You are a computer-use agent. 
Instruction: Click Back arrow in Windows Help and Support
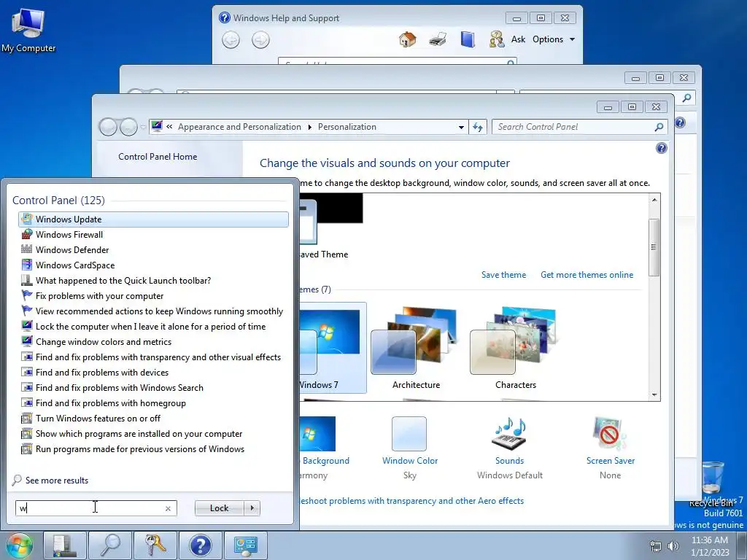[231, 39]
